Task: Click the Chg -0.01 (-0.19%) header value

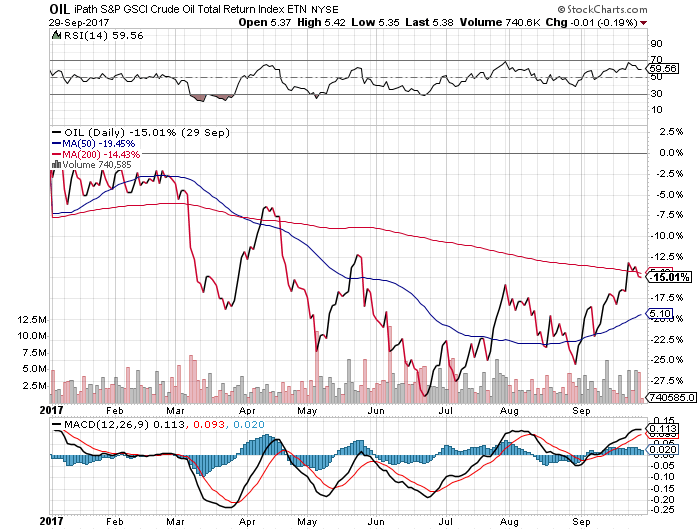Action: point(592,22)
